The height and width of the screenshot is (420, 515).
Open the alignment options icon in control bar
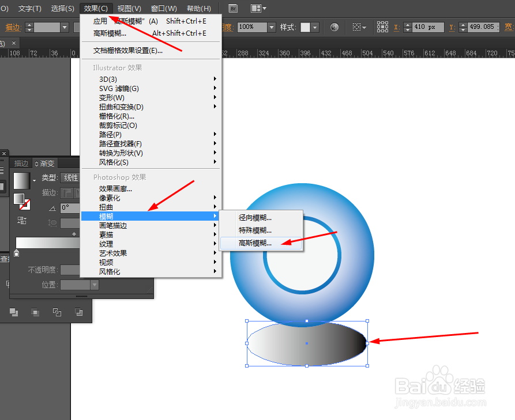coord(359,27)
